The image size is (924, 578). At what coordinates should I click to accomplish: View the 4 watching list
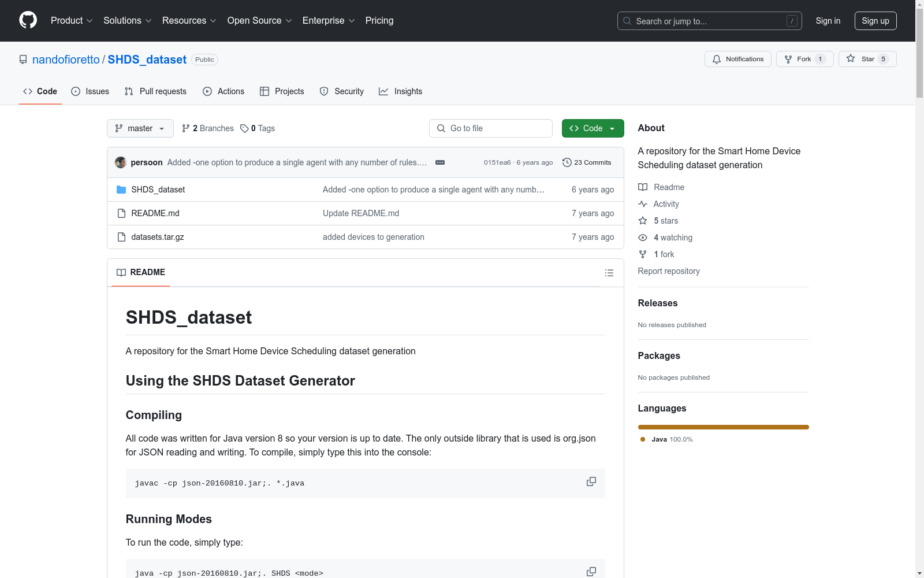[x=665, y=238]
